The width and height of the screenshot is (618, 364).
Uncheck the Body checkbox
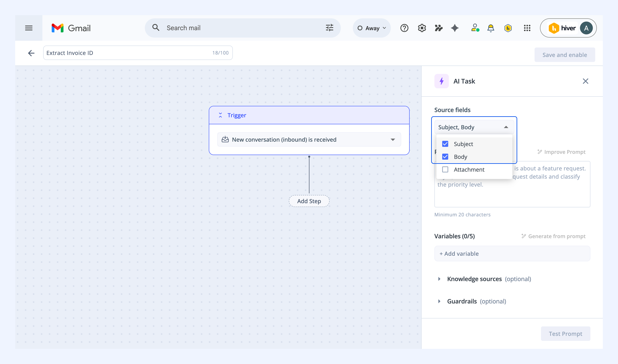445,156
